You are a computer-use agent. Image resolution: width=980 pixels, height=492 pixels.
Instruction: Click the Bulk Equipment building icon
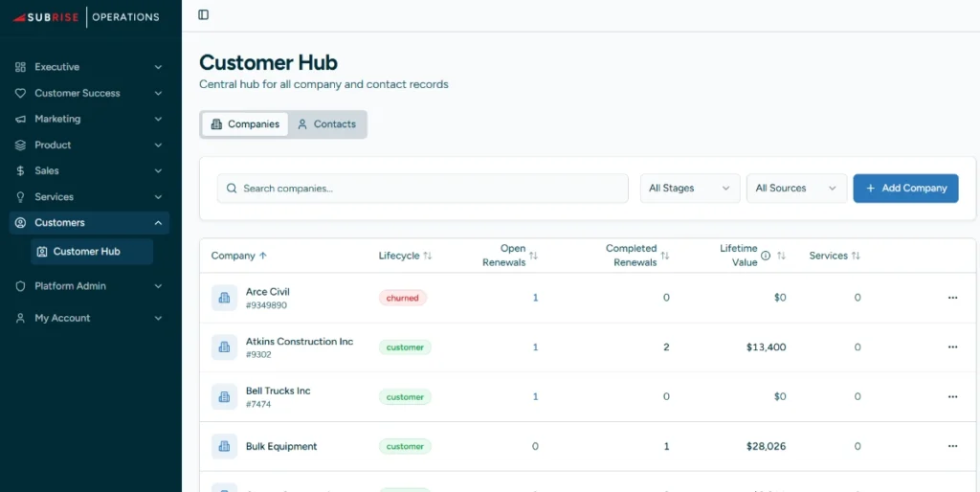point(224,446)
